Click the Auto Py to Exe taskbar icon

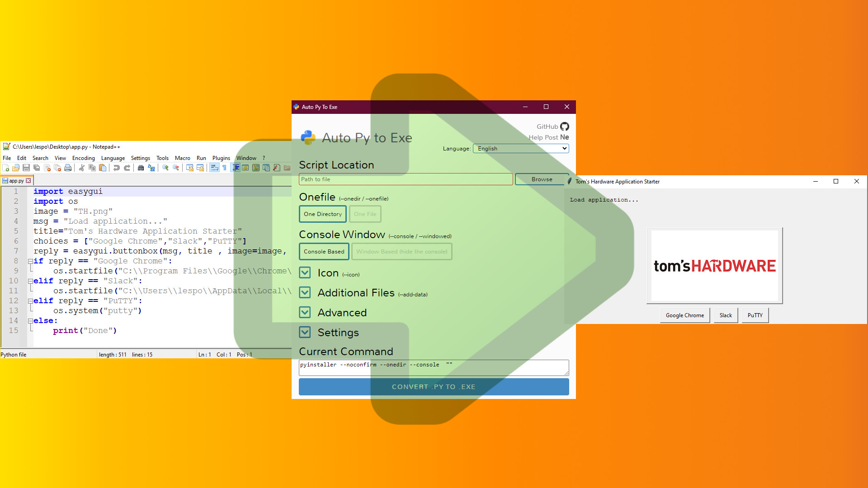(x=297, y=107)
